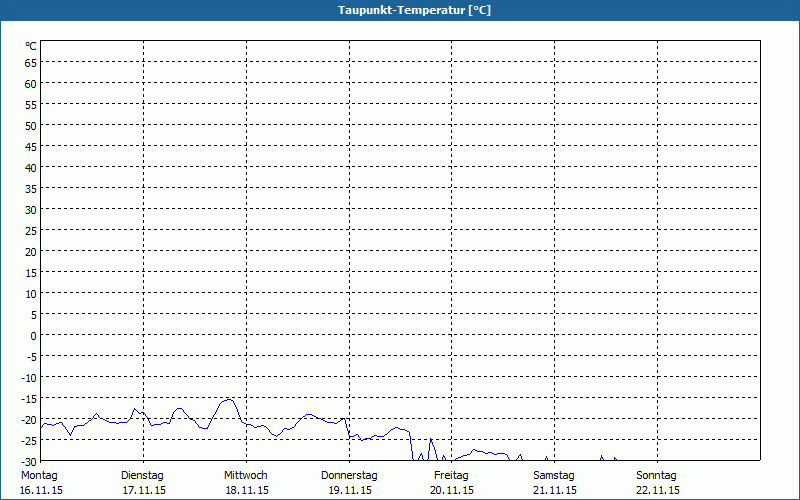Click the 45 y-axis value

(31, 147)
